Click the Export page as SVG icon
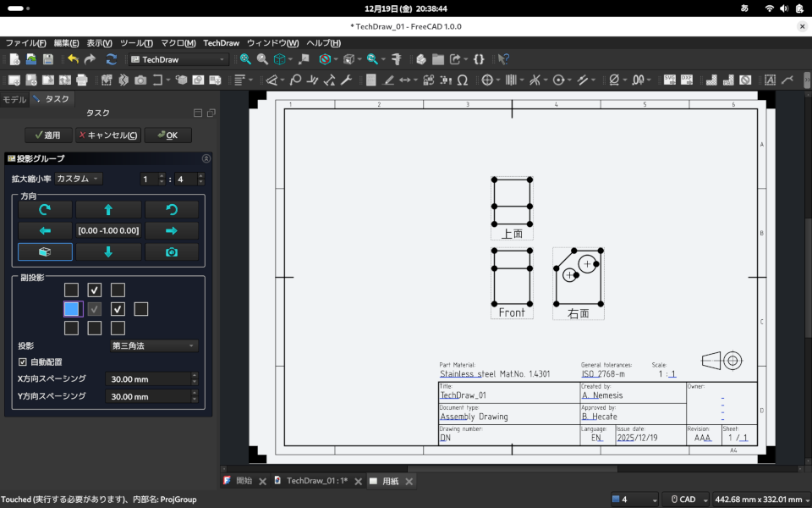812x508 pixels. pyautogui.click(x=670, y=80)
